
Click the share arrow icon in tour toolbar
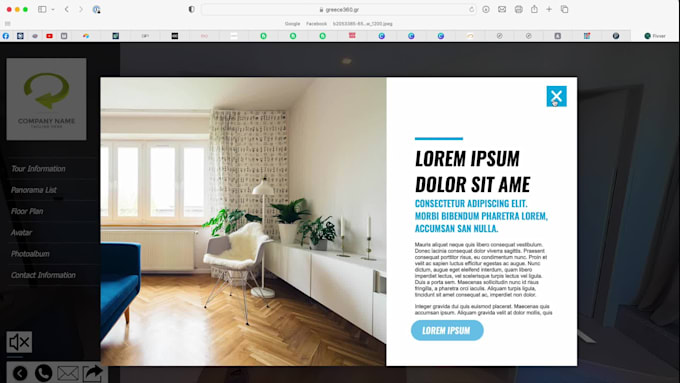click(x=92, y=373)
